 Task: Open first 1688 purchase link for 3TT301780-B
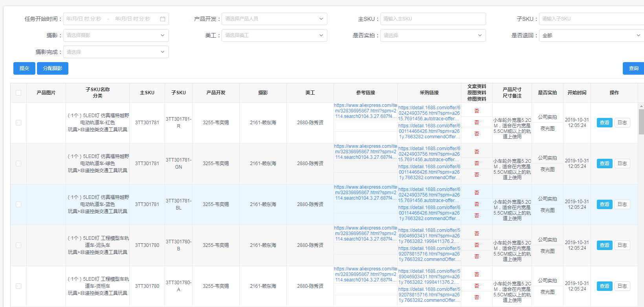point(429,236)
